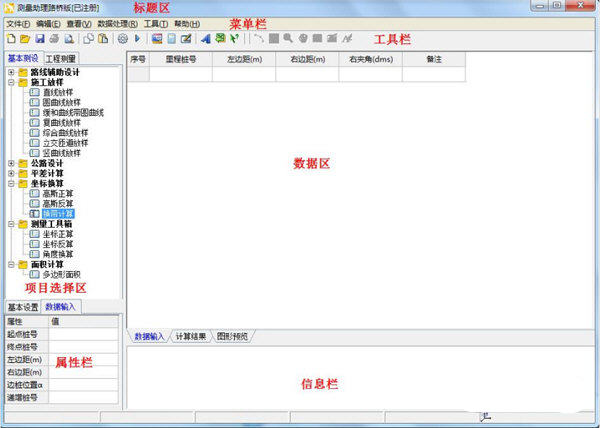
Task: Select the 综合曲线放样 tree item
Action: tap(65, 133)
